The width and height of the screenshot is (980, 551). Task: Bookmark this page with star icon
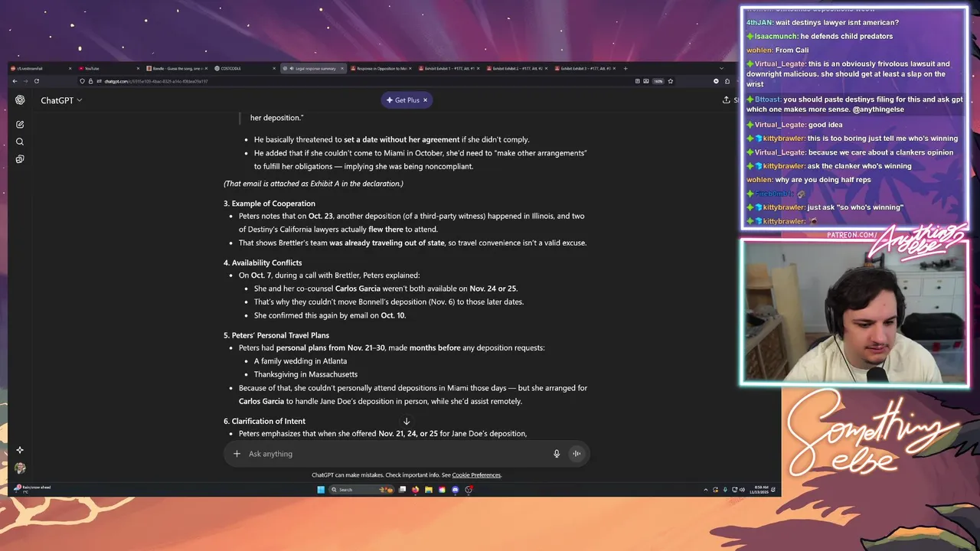tap(670, 81)
